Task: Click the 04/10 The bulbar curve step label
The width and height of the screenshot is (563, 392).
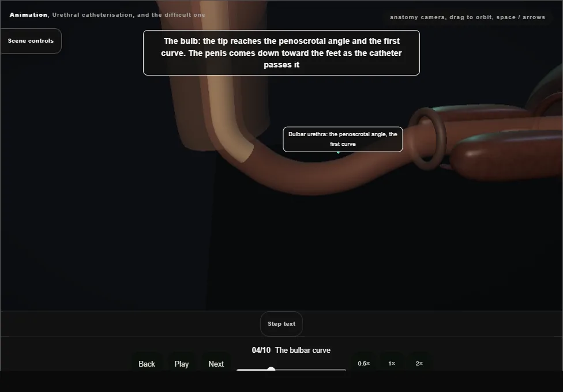Action: click(291, 350)
